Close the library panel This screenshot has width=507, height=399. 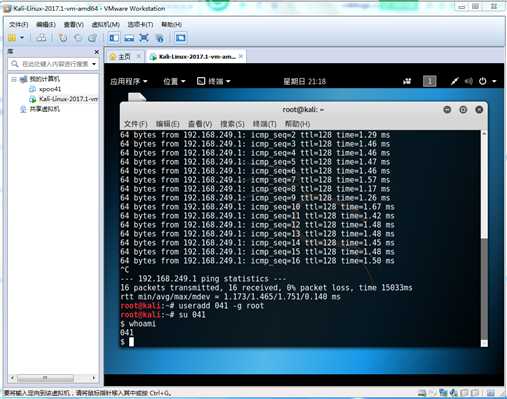click(97, 52)
